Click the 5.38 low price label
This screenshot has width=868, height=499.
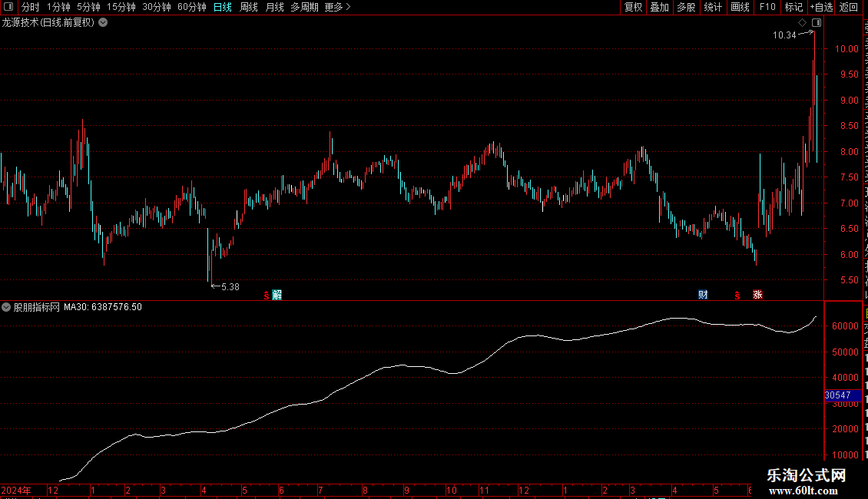230,287
